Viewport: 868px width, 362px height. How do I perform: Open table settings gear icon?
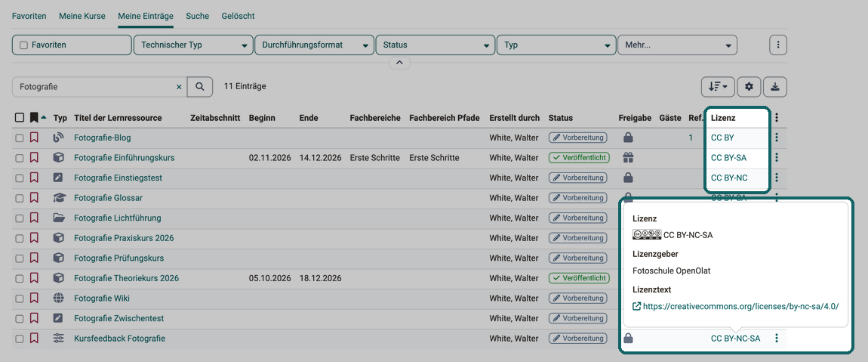tap(749, 86)
